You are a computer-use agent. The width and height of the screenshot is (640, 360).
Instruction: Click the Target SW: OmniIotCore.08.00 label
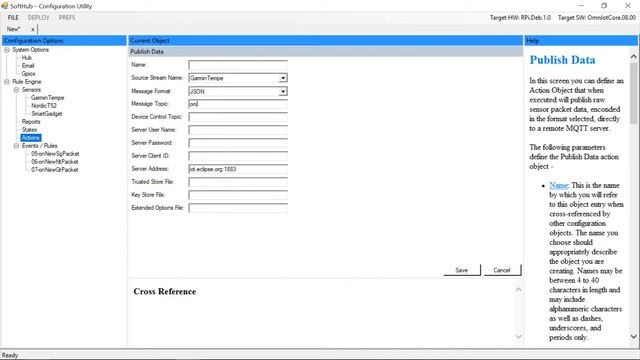(596, 18)
